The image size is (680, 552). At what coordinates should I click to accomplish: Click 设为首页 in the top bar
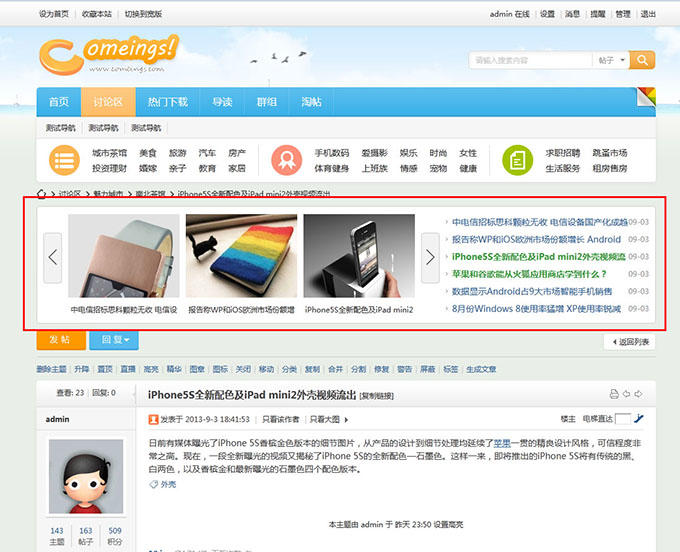pos(54,14)
